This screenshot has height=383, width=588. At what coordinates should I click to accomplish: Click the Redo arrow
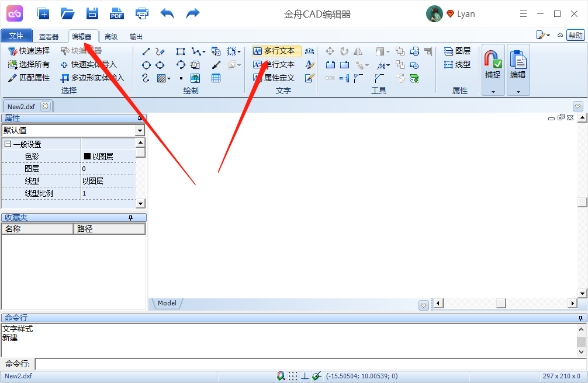[x=193, y=14]
